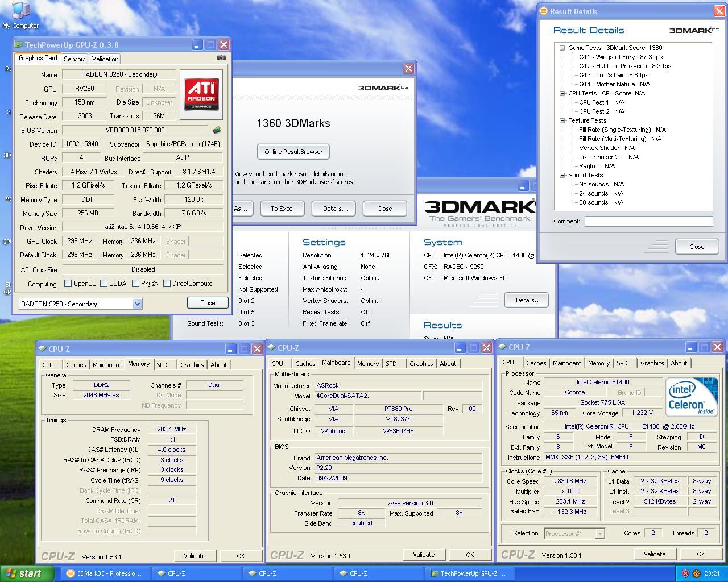Close the Result Details dialog with Close button

[x=697, y=247]
